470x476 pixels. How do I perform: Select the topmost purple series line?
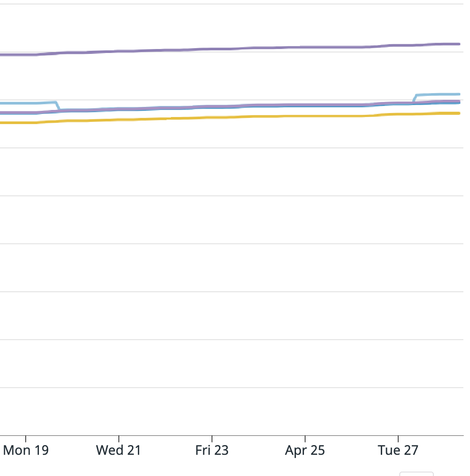221,49
